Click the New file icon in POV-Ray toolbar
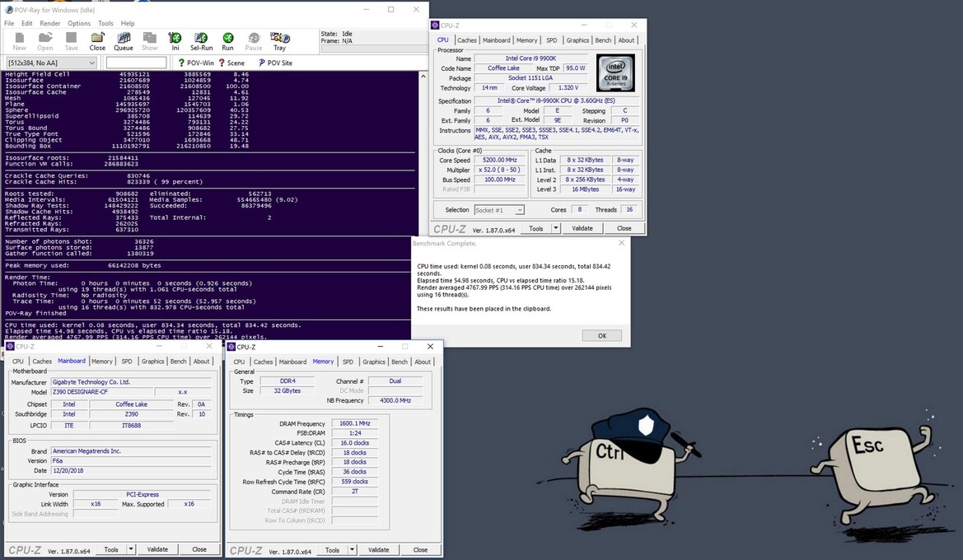Screen dimensions: 963x560 pos(20,41)
